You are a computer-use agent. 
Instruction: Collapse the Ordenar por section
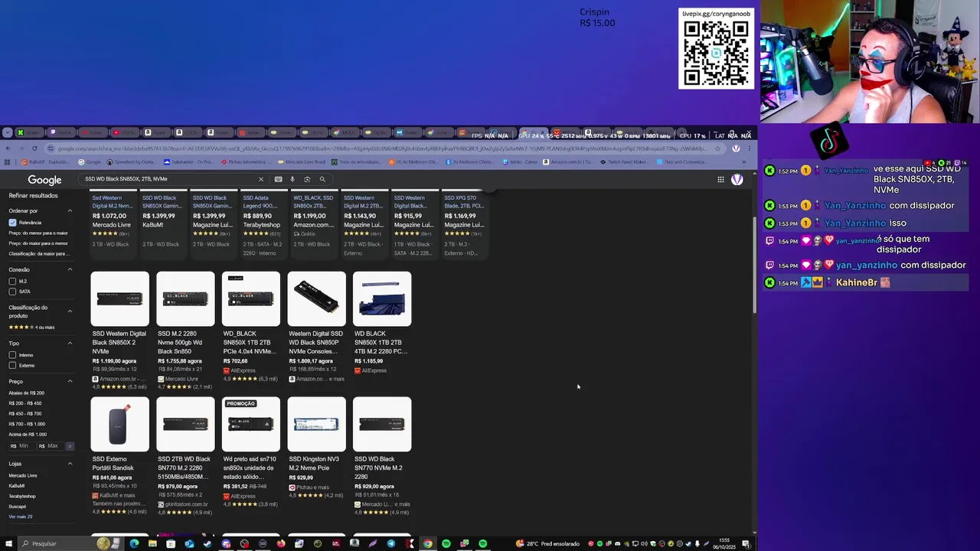click(x=70, y=210)
